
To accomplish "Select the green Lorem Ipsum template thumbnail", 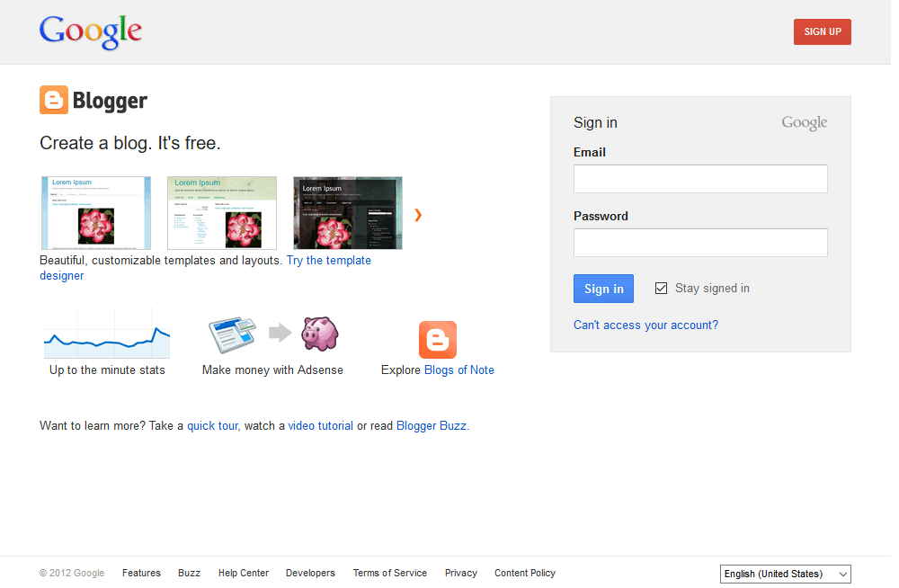I will coord(222,213).
